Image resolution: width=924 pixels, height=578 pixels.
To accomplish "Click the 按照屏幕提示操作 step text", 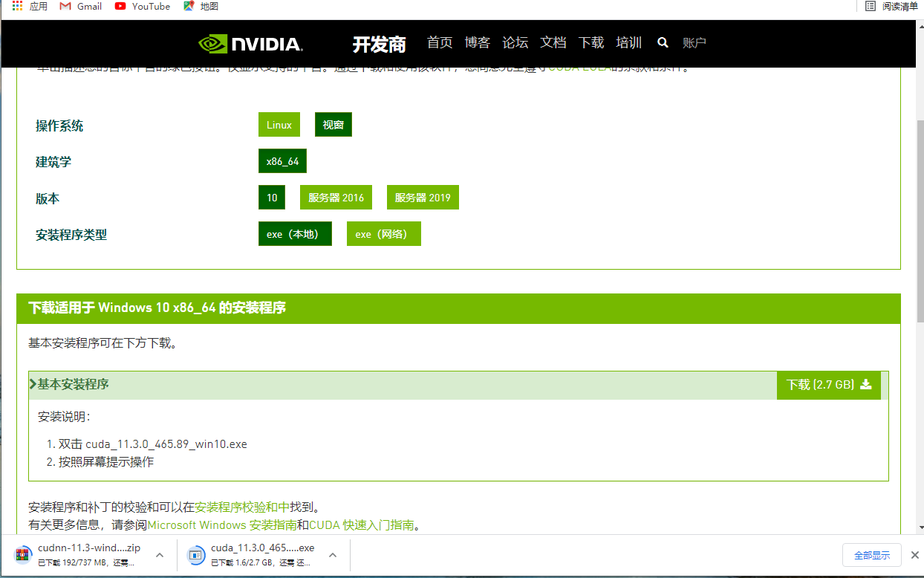I will 106,462.
